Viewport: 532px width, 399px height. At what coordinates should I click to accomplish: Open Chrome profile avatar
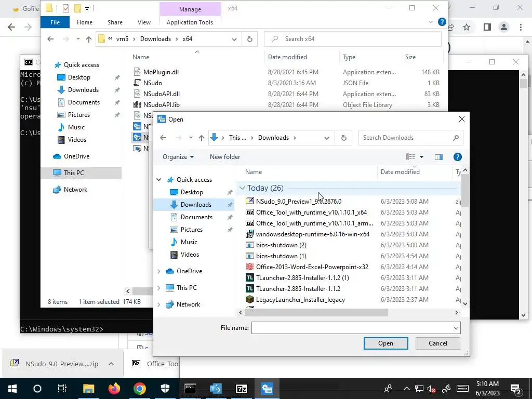click(504, 27)
